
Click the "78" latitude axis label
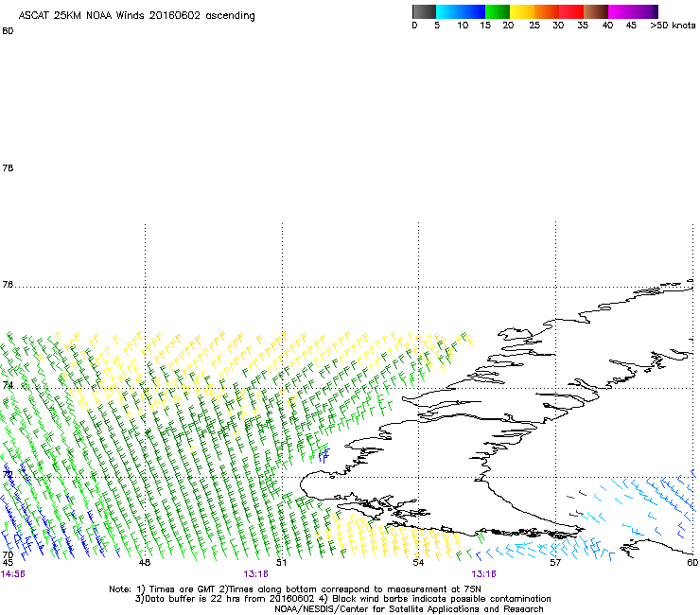[x=8, y=167]
